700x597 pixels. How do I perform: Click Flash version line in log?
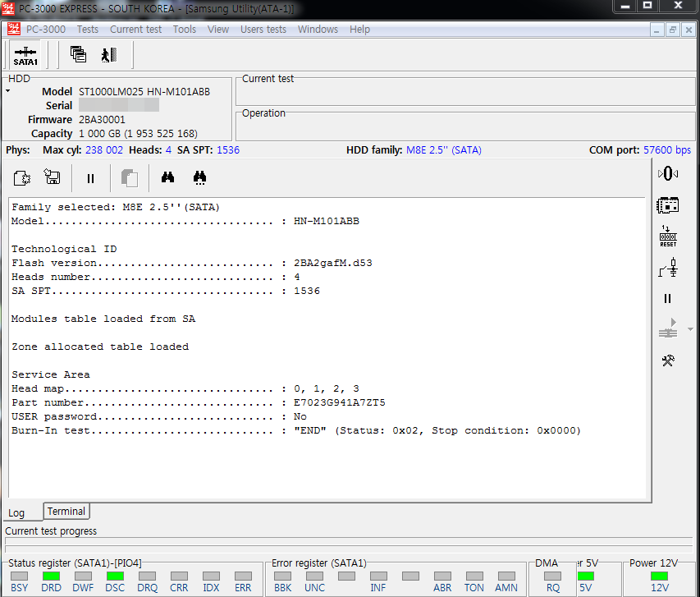tap(192, 263)
